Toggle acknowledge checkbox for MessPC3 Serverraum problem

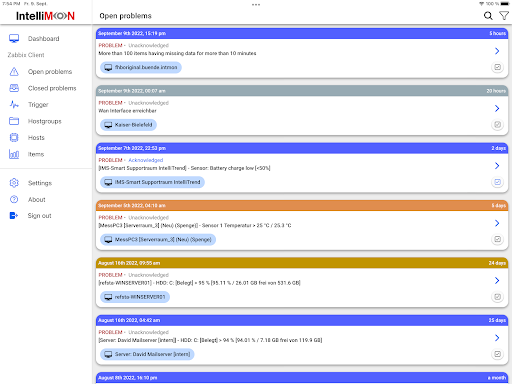click(x=497, y=239)
